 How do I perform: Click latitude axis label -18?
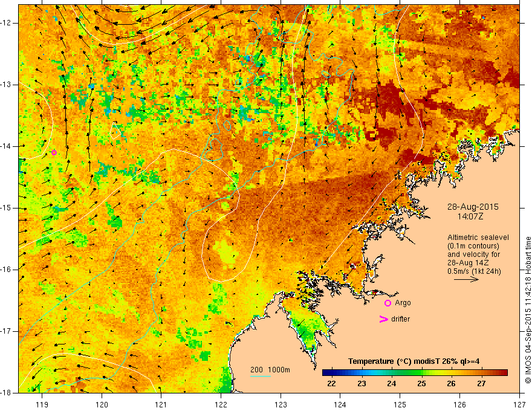coord(6,393)
